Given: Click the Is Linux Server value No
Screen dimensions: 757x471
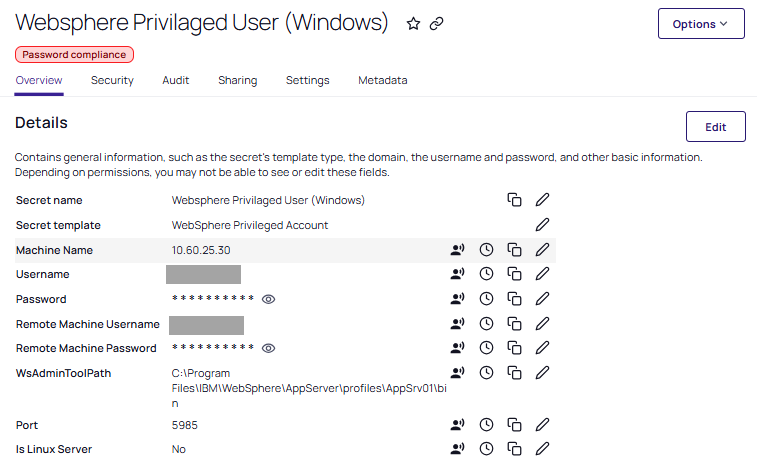Looking at the screenshot, I should click(179, 449).
